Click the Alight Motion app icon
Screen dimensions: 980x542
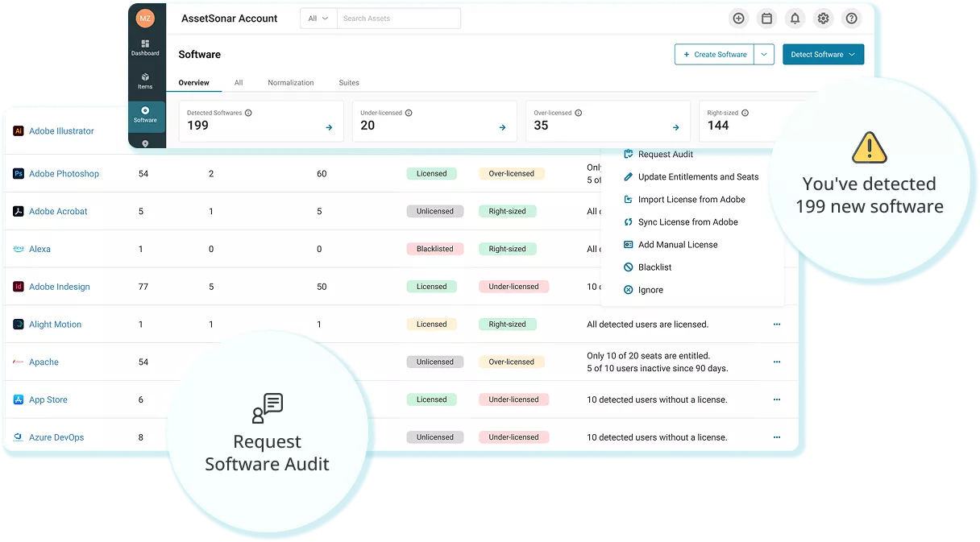pyautogui.click(x=19, y=325)
